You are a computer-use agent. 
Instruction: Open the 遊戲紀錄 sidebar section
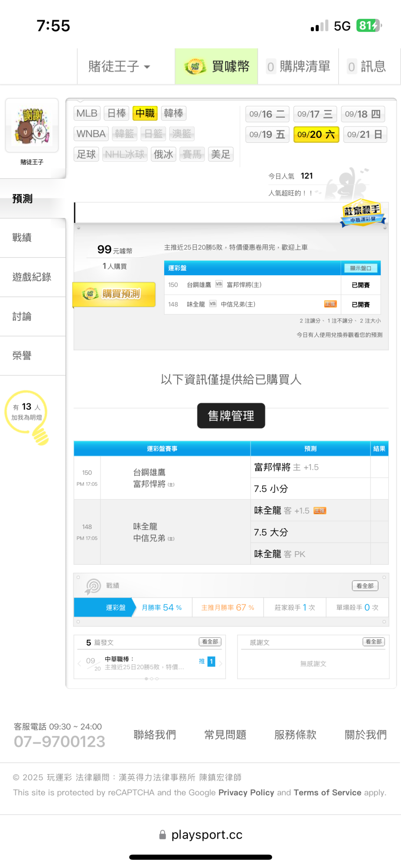point(33,277)
